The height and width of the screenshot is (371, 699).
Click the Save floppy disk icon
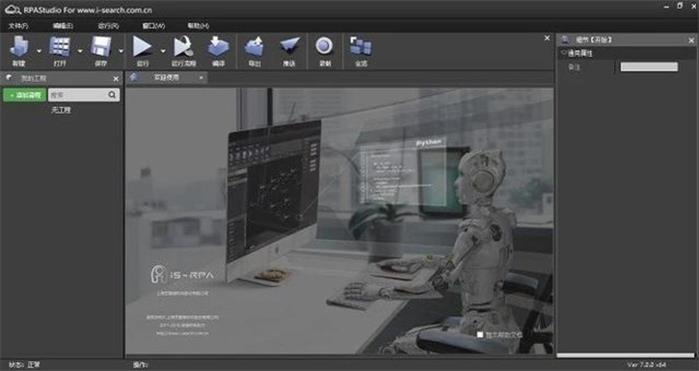(x=101, y=46)
